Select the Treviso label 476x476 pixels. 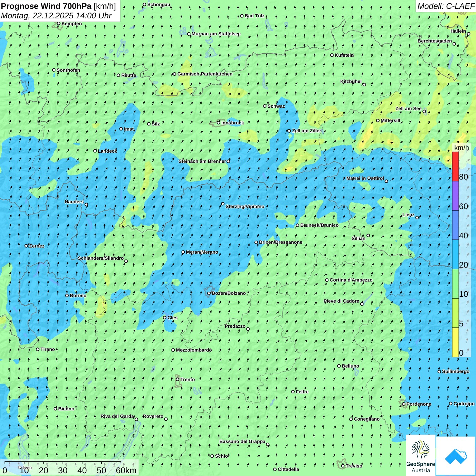click(354, 466)
